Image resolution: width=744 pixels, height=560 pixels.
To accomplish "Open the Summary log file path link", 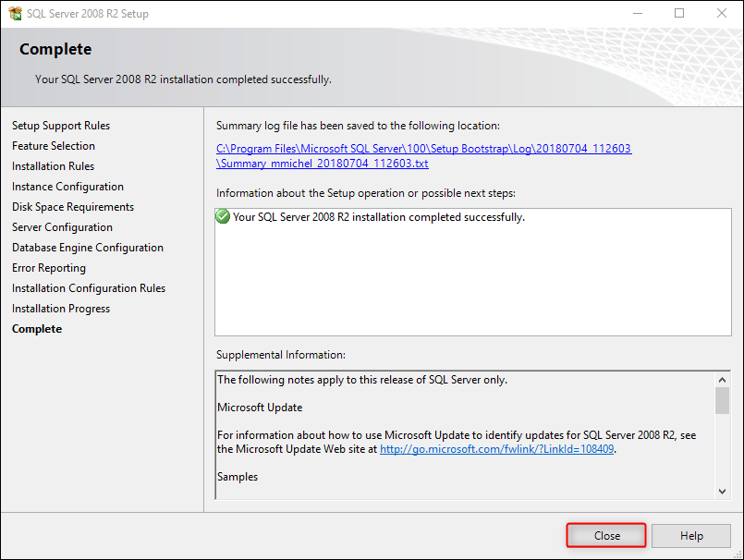I will pyautogui.click(x=423, y=156).
